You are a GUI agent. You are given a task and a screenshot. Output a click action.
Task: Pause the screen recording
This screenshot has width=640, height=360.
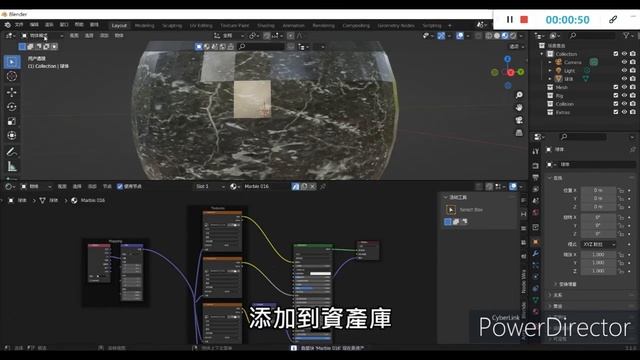509,19
